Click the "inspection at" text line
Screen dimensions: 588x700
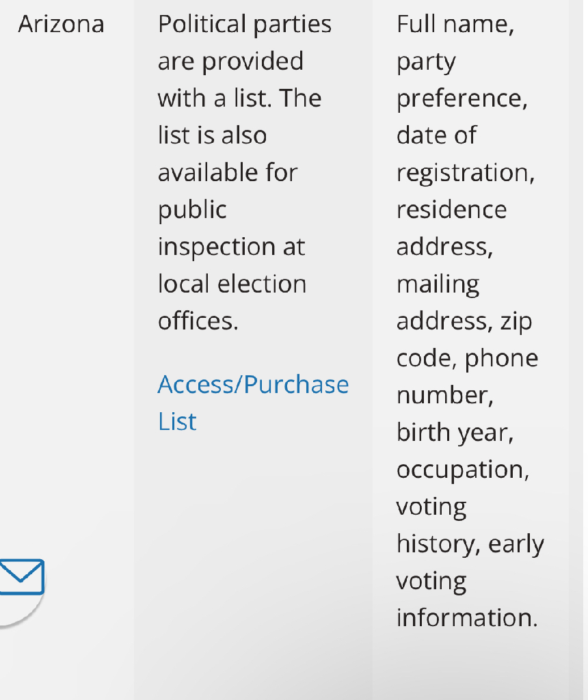(x=231, y=247)
